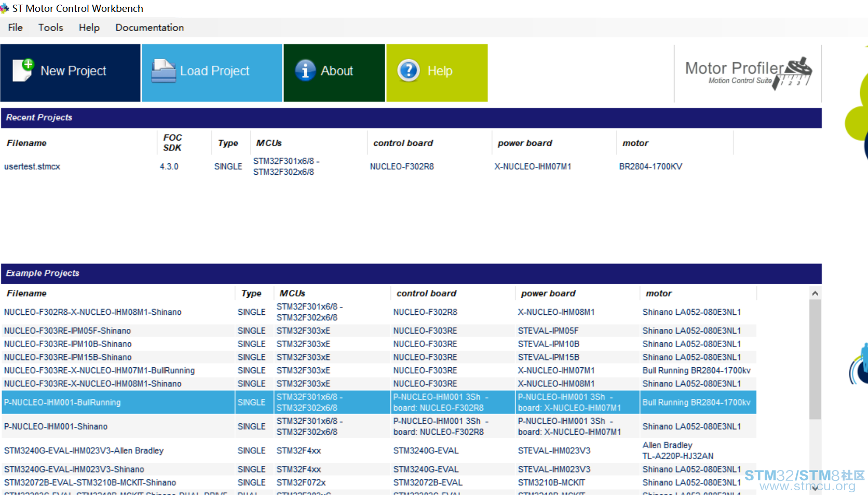This screenshot has height=499, width=868.
Task: Click power board header in Recent Projects
Action: 525,143
